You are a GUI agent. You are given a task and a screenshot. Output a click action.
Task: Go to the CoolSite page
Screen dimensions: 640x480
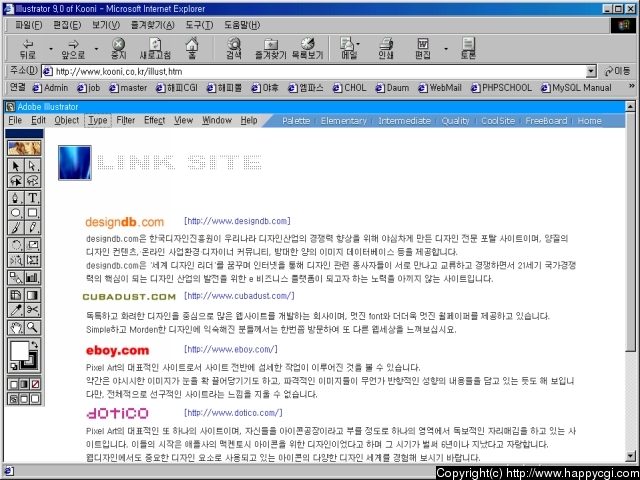point(498,121)
